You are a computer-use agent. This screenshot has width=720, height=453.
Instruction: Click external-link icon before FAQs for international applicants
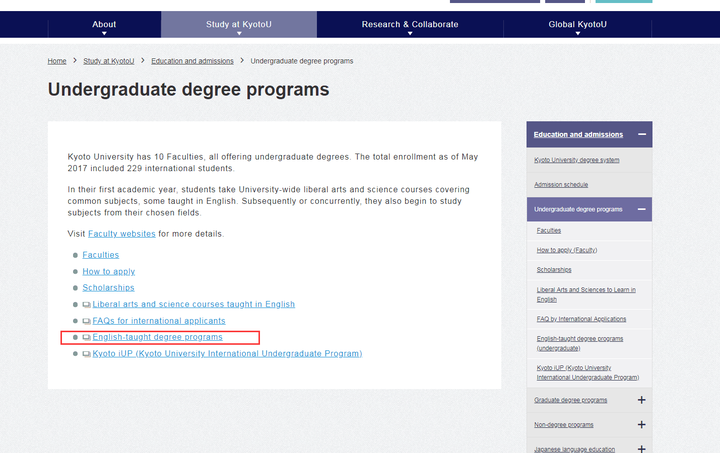(87, 321)
